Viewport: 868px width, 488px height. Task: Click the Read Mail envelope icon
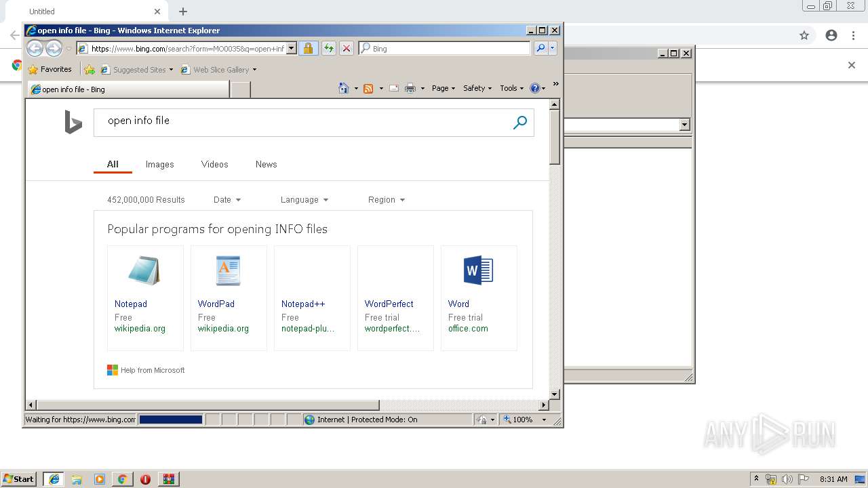pos(393,88)
